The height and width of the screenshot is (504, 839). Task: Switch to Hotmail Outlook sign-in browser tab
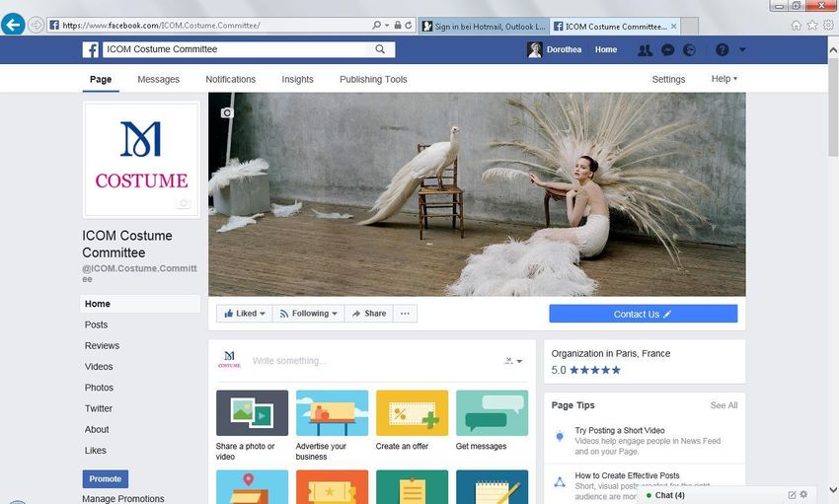click(484, 27)
